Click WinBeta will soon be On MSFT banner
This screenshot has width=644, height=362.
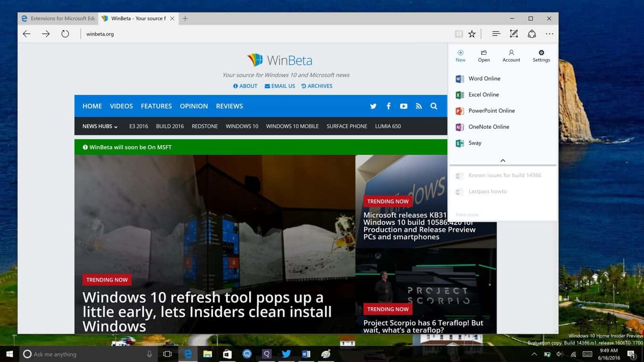point(261,147)
